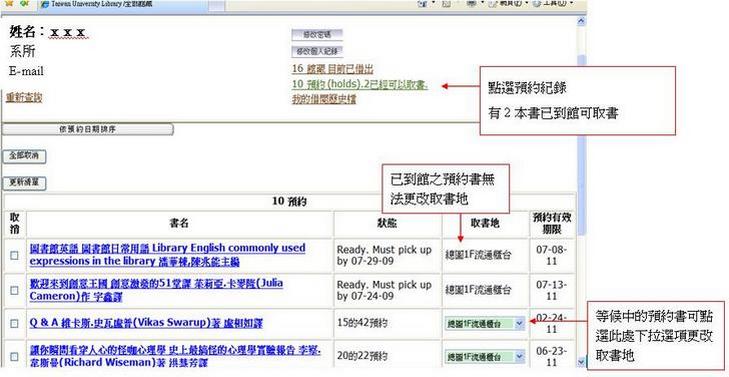Image resolution: width=729 pixels, height=377 pixels.
Task: Open pickup location dropdown for Richard Wiseman row
Action: click(485, 357)
